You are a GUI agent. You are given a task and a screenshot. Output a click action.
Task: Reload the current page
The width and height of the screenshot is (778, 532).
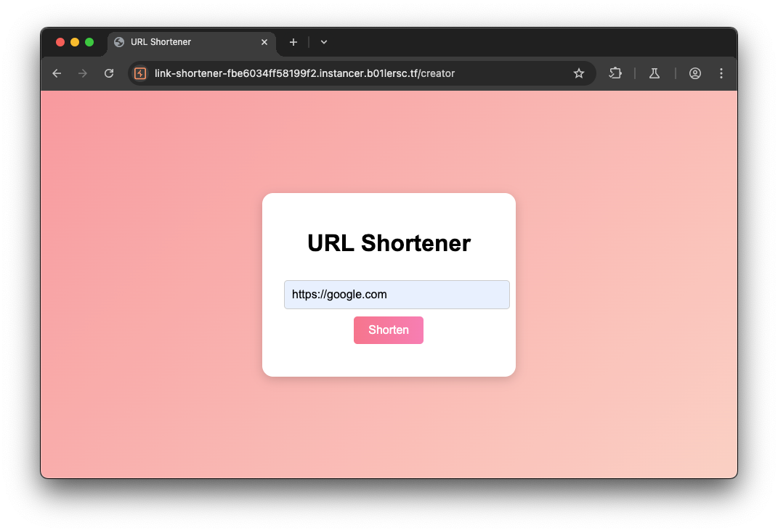pos(109,73)
